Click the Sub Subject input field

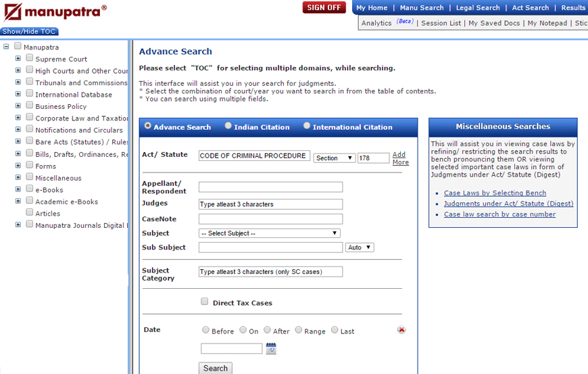pos(271,248)
